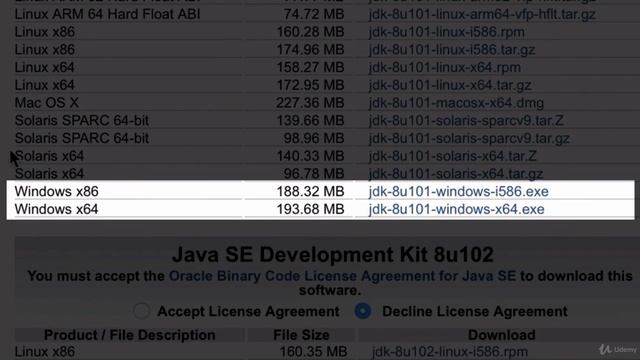Click Linux ARM 64 Hard Float ABI text
The width and height of the screenshot is (640, 360).
(107, 14)
